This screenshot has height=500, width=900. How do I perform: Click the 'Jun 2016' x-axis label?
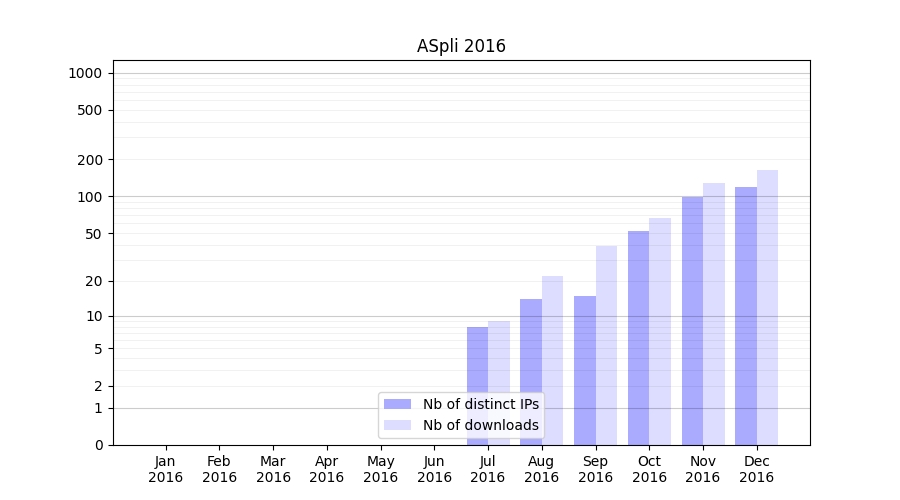pyautogui.click(x=434, y=469)
